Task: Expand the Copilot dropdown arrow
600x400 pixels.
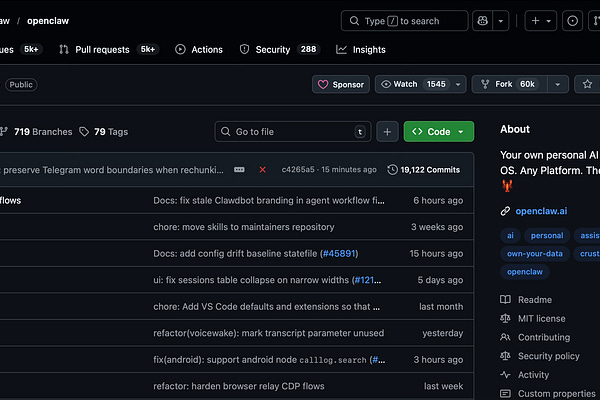Action: 501,21
